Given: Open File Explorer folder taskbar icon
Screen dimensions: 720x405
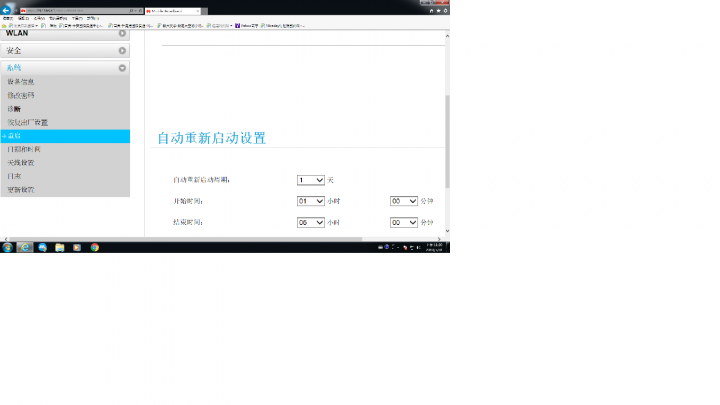Looking at the screenshot, I should point(60,248).
